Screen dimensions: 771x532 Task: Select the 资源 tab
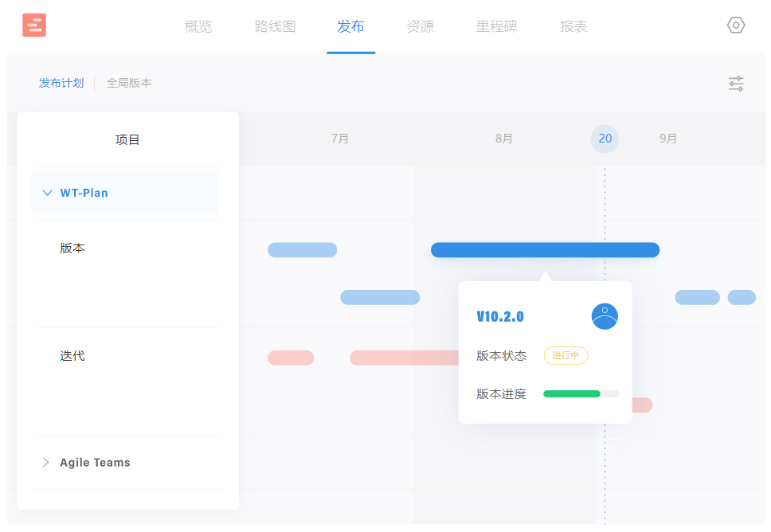pos(420,26)
